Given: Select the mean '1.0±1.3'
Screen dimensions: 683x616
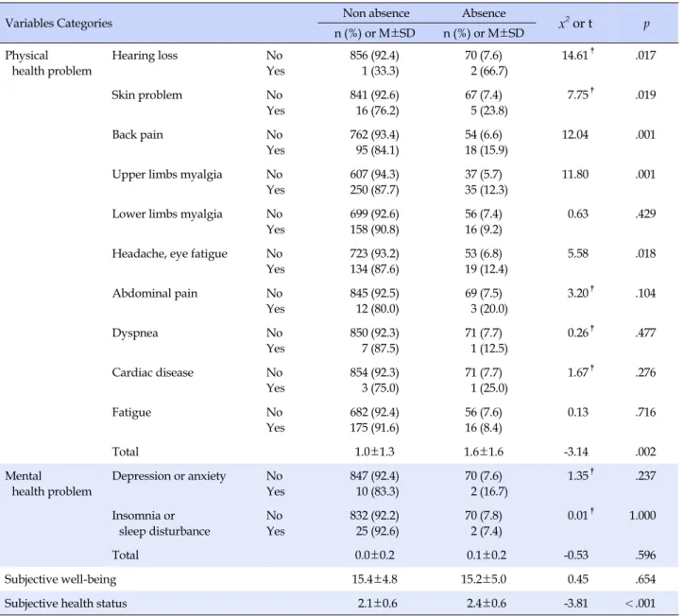Looking at the screenshot, I should click(x=375, y=452).
